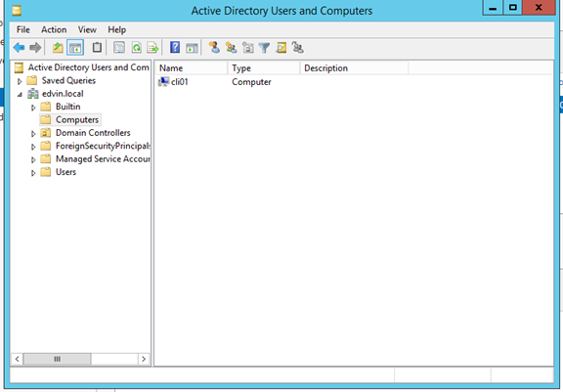Click tree pane scroll left arrow

[17, 359]
